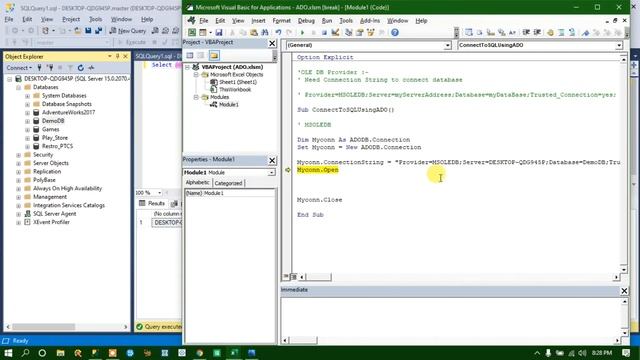Viewport: 640px width, 360px height.
Task: Open Windows Start menu
Action: click(8, 353)
